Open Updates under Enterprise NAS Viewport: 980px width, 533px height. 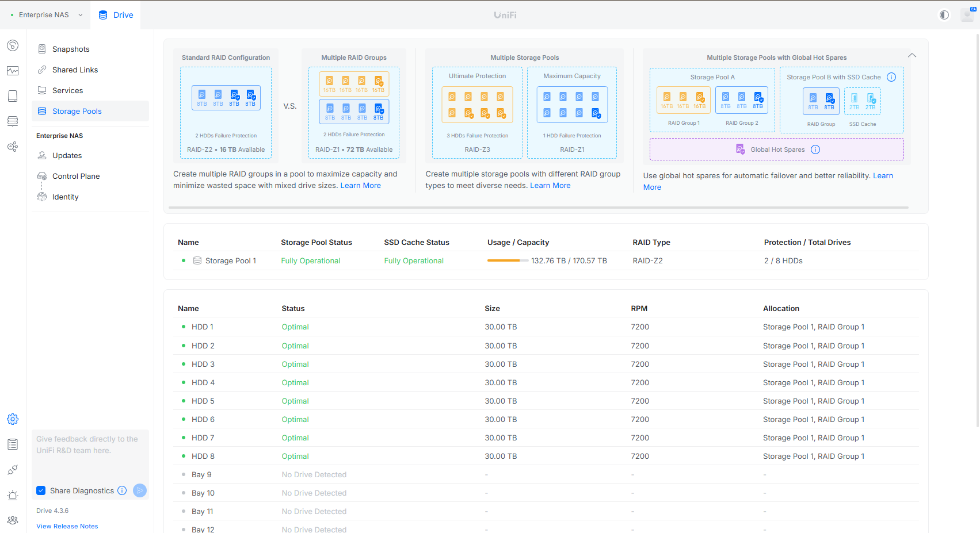[x=90, y=155]
